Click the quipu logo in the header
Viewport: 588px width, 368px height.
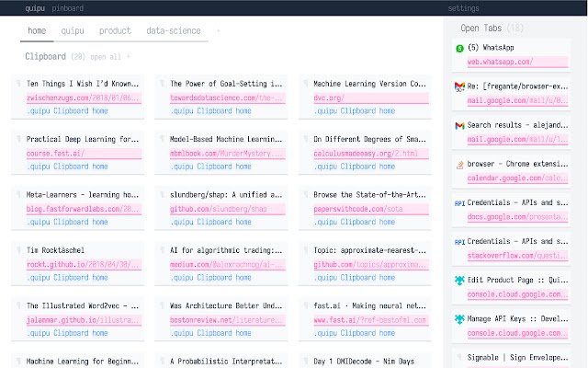tap(35, 8)
